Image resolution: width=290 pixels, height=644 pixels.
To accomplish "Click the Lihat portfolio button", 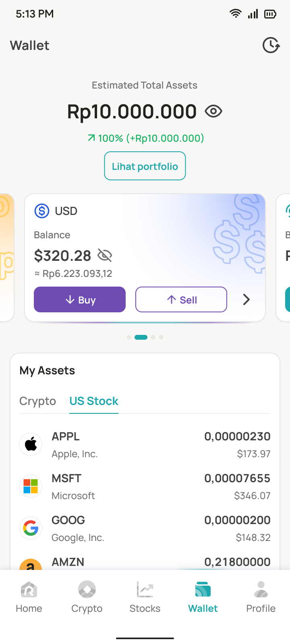I will coord(145,166).
